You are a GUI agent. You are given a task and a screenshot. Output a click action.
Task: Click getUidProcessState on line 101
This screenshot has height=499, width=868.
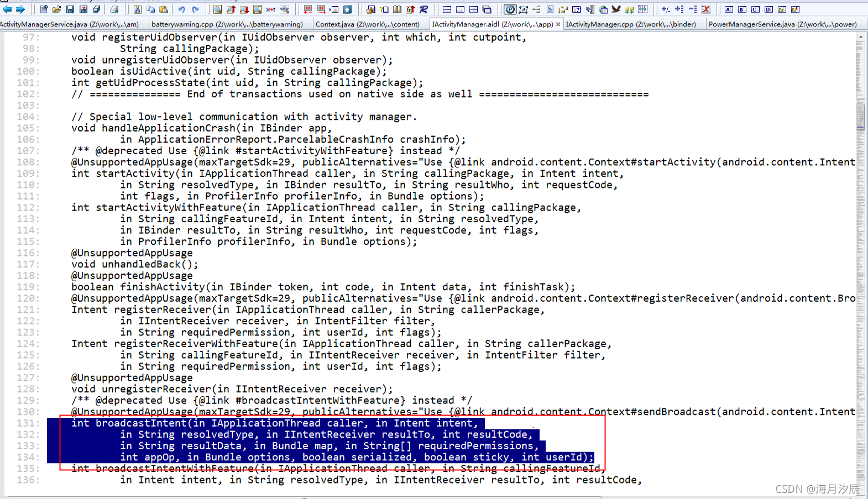pos(150,83)
